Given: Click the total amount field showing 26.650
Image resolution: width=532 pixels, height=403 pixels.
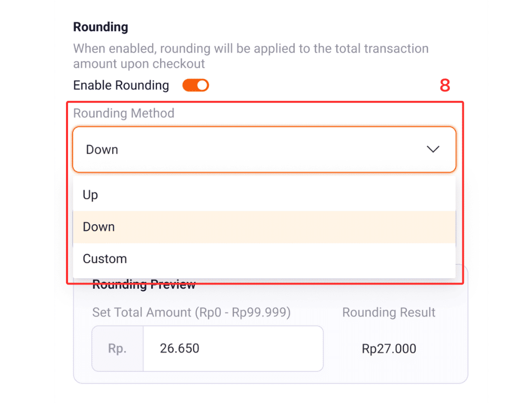Looking at the screenshot, I should click(x=233, y=348).
